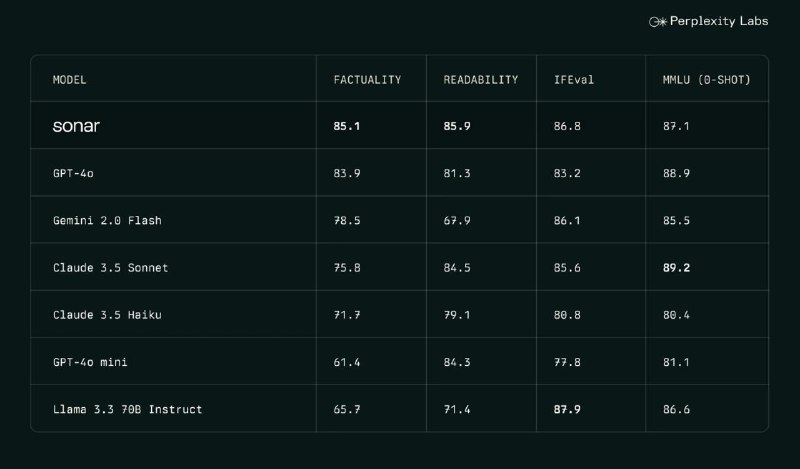Click the Claude 3.5 Haiku row label

click(x=107, y=315)
